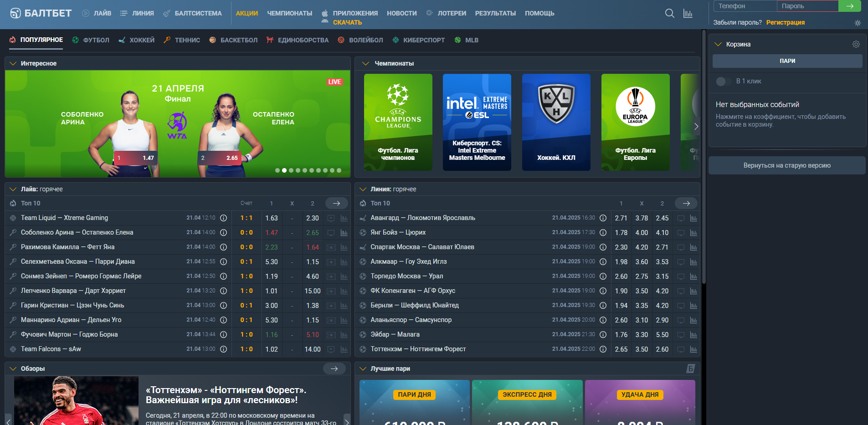This screenshot has width=868, height=425.
Task: Click odds 2.71 for Авангард win
Action: click(621, 218)
